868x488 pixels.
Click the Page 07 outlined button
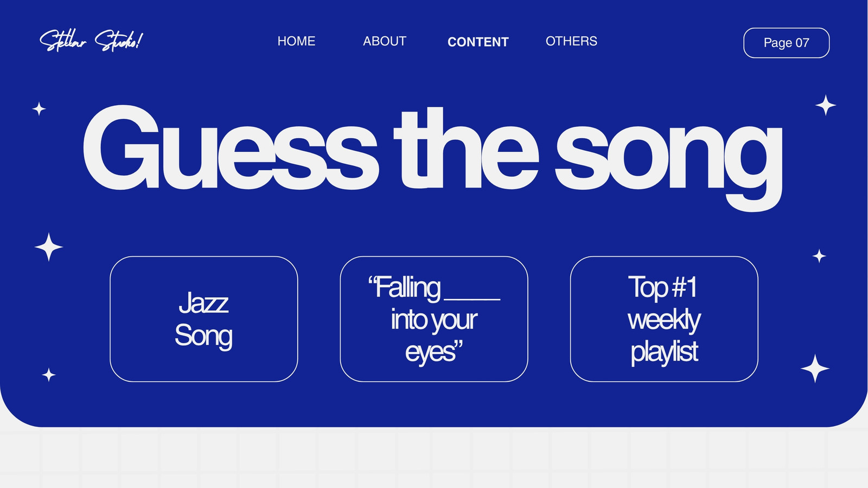coord(786,43)
